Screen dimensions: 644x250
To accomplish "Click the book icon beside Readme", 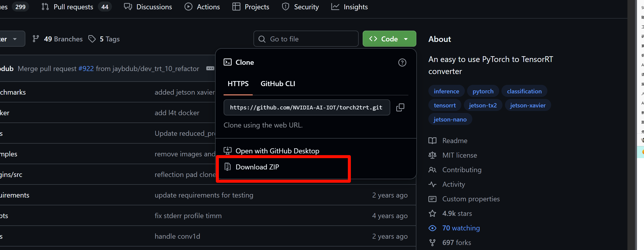I will 432,141.
